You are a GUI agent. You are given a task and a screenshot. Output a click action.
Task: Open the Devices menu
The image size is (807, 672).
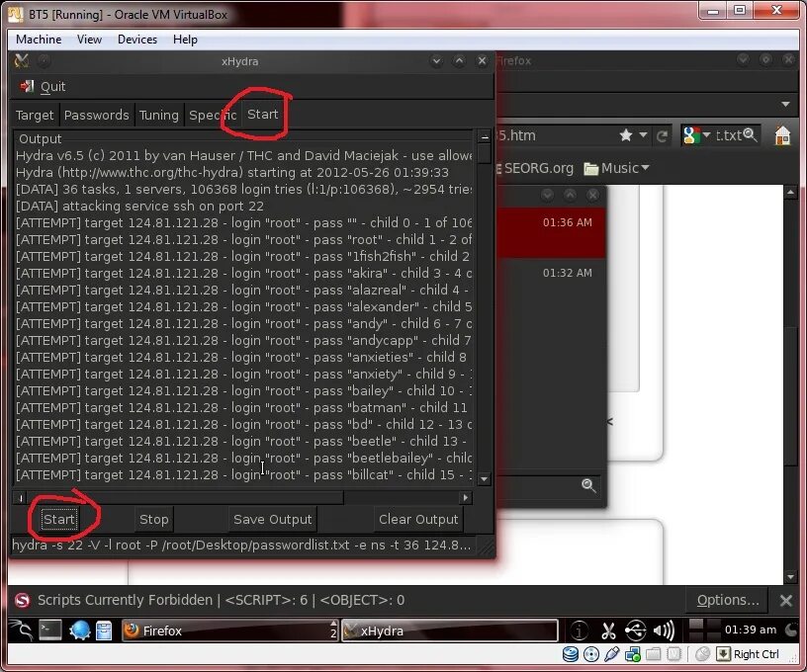[x=137, y=40]
